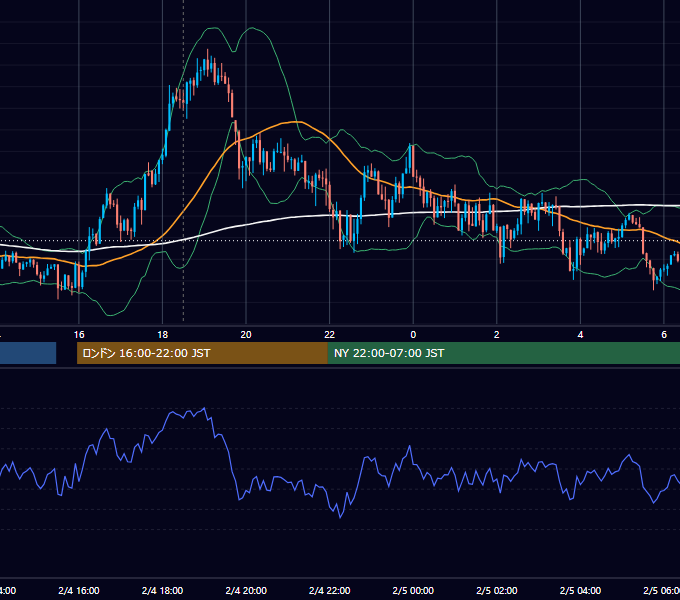680x600 pixels.
Task: Click the '18' hour label on chart axis
Action: point(163,335)
